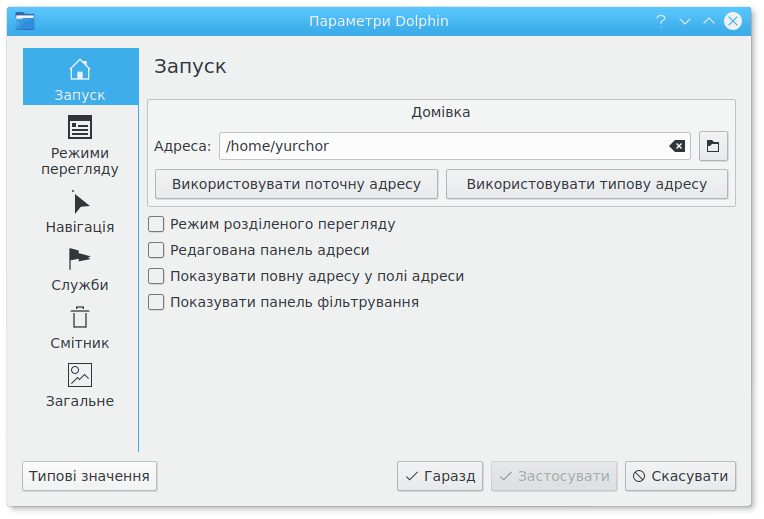Confirm settings with Гаразд button
The height and width of the screenshot is (519, 764).
point(440,476)
